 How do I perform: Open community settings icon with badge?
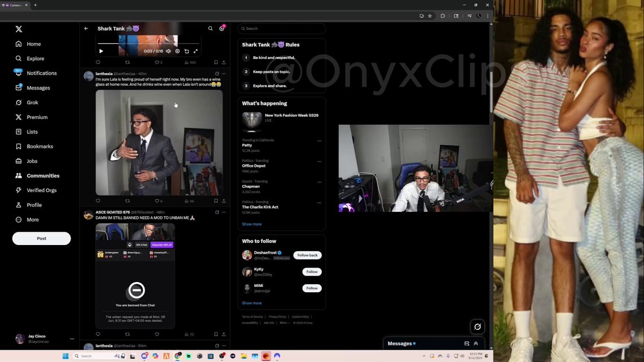coord(222,28)
